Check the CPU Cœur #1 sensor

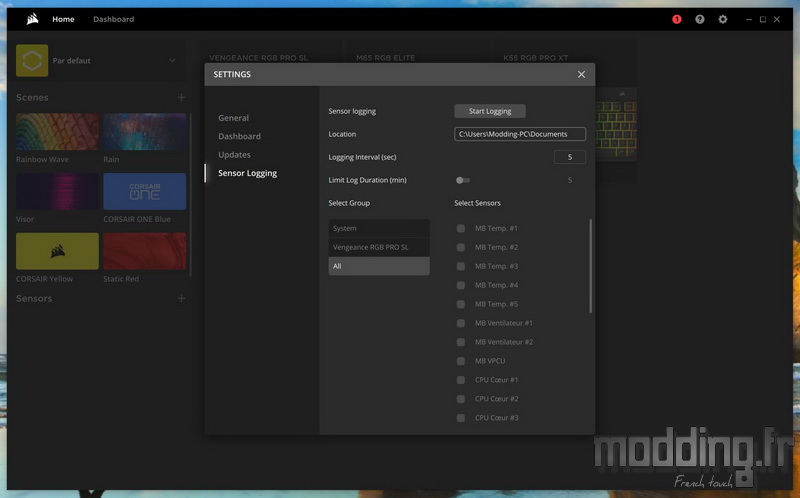461,380
